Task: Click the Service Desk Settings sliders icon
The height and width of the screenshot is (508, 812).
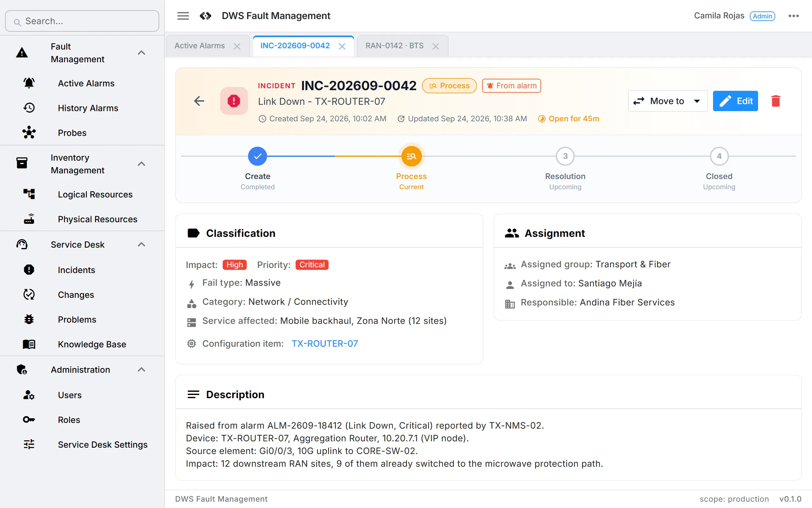Action: point(29,444)
